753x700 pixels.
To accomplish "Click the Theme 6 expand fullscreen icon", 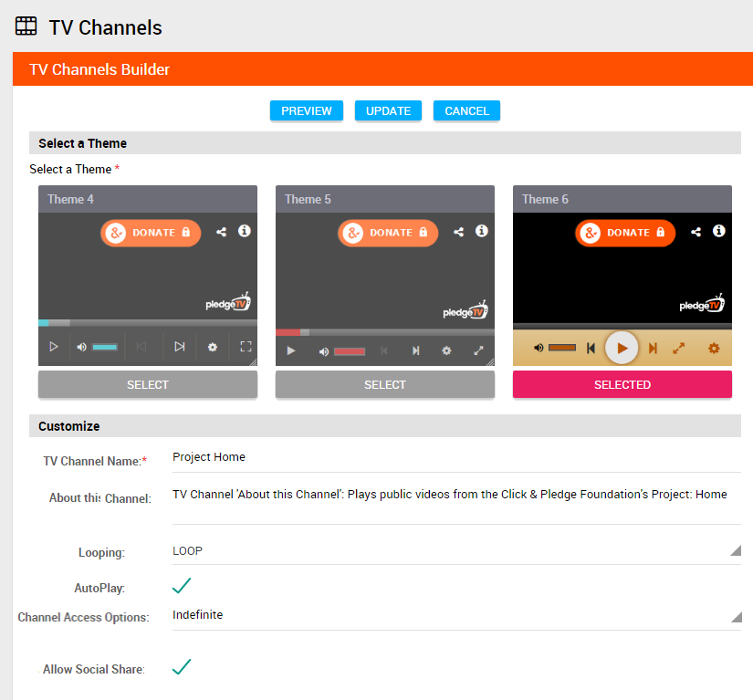I will [x=678, y=348].
